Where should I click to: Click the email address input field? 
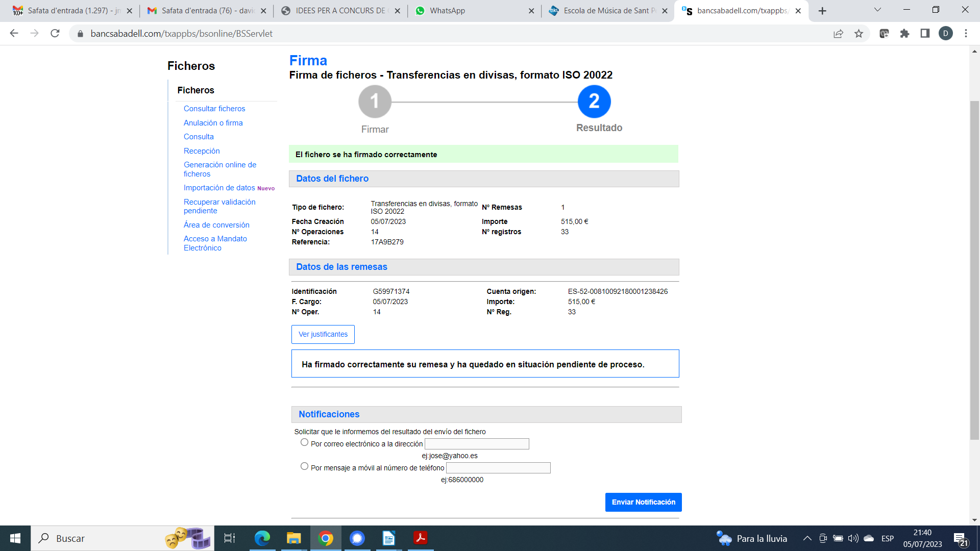click(477, 444)
